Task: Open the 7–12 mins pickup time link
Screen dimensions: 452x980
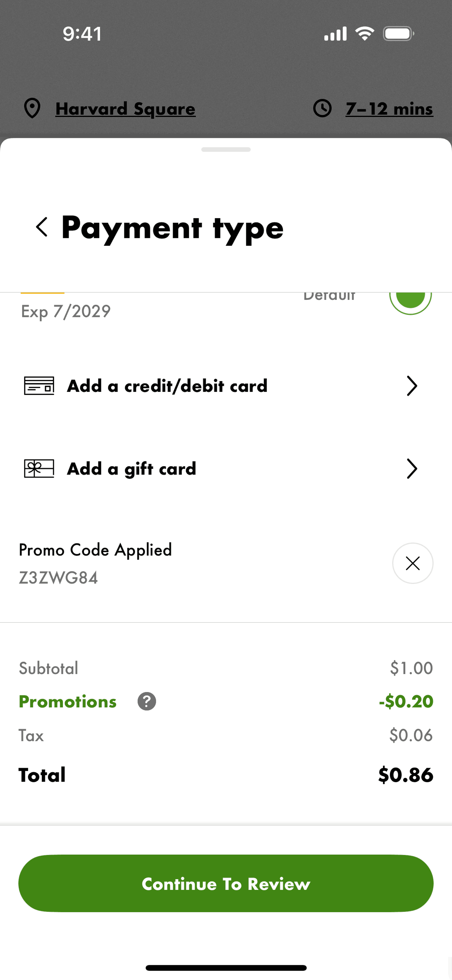Action: click(389, 109)
